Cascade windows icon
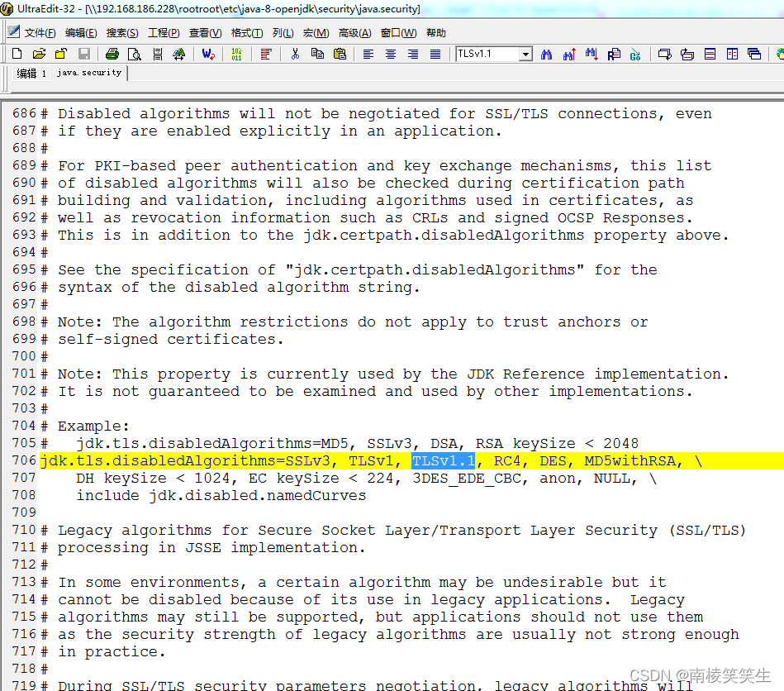Image resolution: width=784 pixels, height=691 pixels. click(754, 54)
